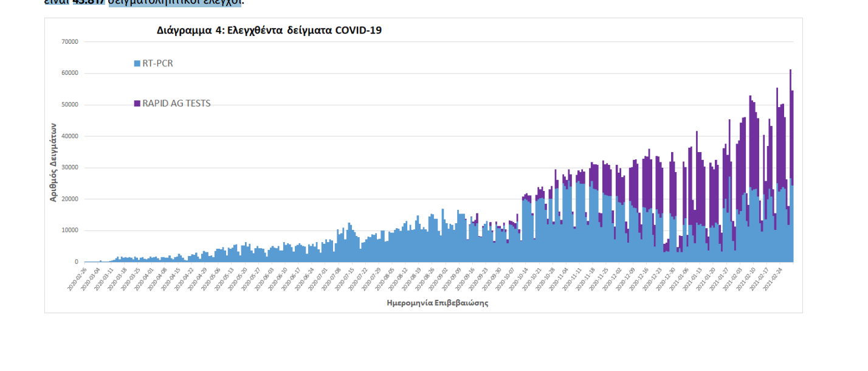868x371 pixels.
Task: Select the RAPID AG TESTS legend label
Action: (x=176, y=103)
